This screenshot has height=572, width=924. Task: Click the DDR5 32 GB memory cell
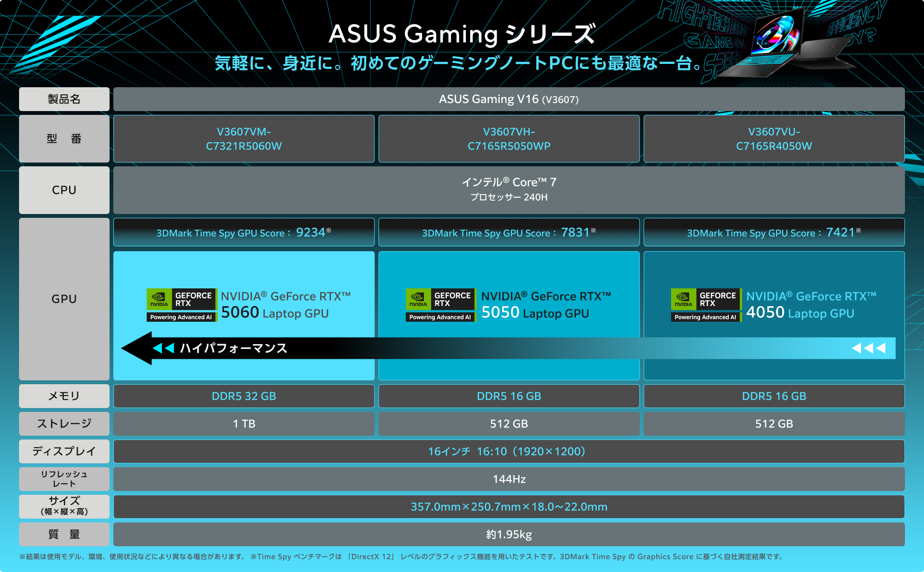click(244, 396)
